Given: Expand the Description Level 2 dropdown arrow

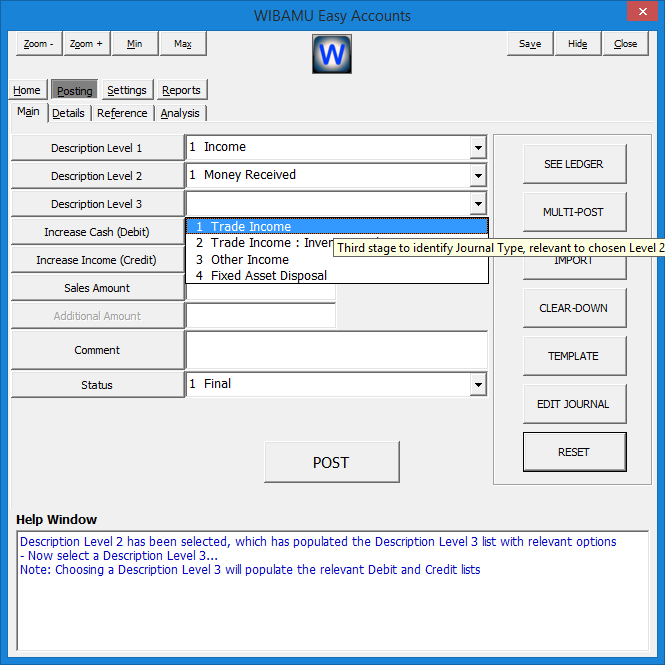Looking at the screenshot, I should (478, 176).
